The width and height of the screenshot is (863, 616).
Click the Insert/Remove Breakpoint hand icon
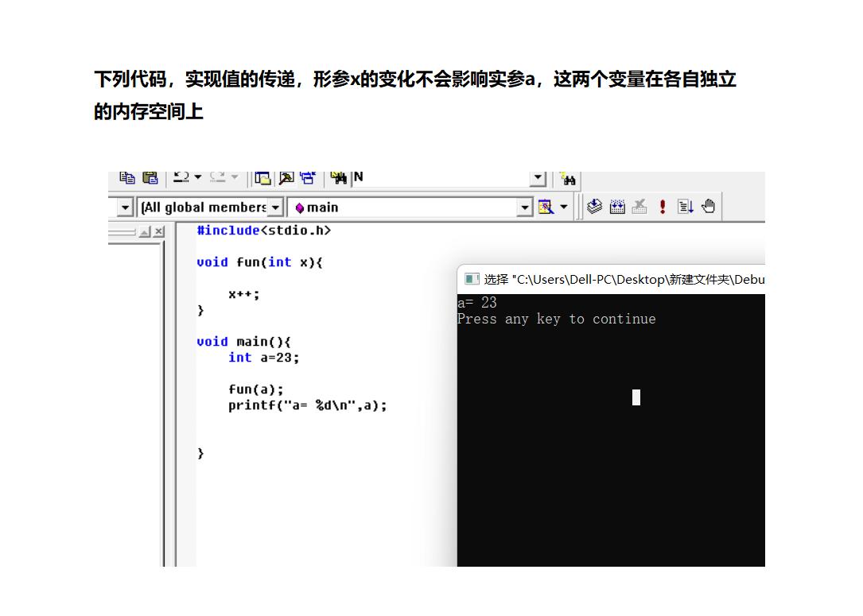707,206
